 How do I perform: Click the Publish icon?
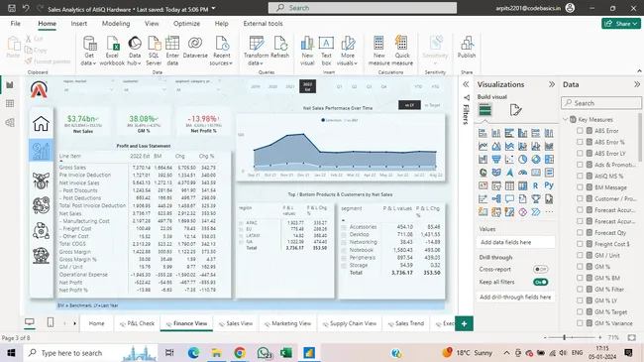click(x=467, y=44)
